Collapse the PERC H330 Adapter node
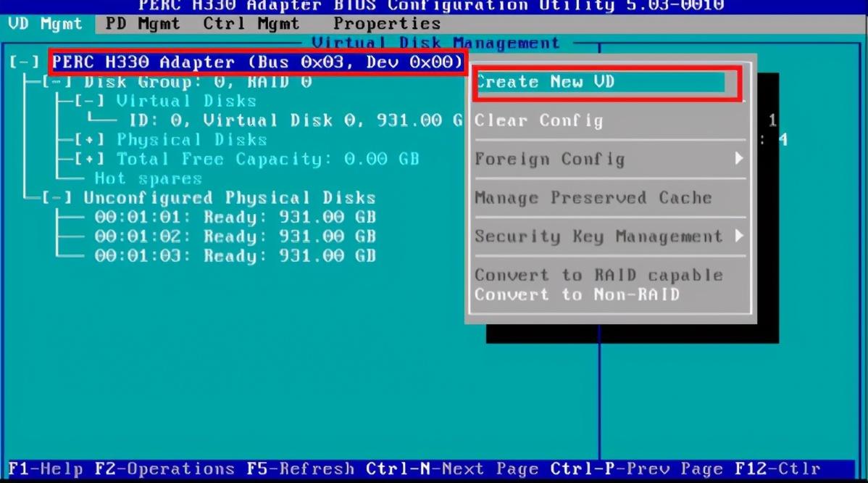The height and width of the screenshot is (483, 868). tap(25, 62)
